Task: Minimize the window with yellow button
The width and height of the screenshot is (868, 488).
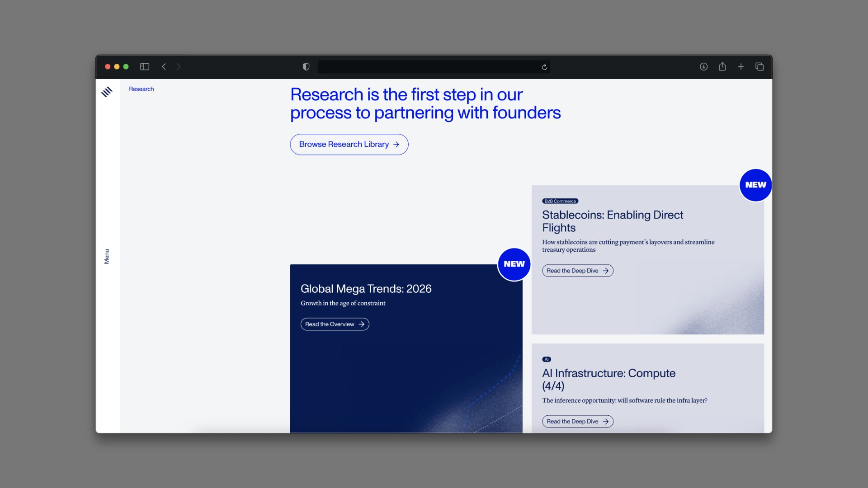Action: tap(117, 66)
